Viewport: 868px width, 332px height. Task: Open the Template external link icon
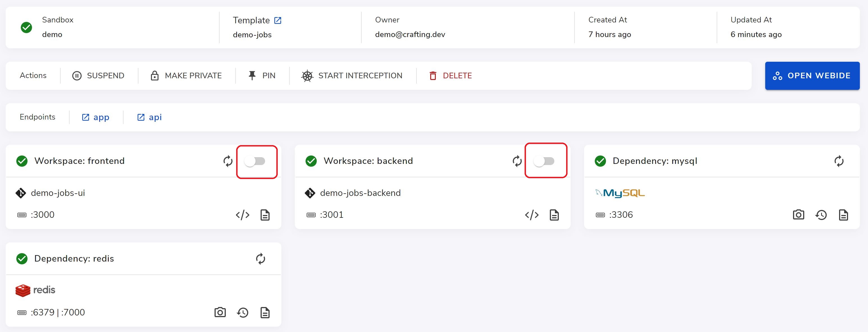point(278,20)
